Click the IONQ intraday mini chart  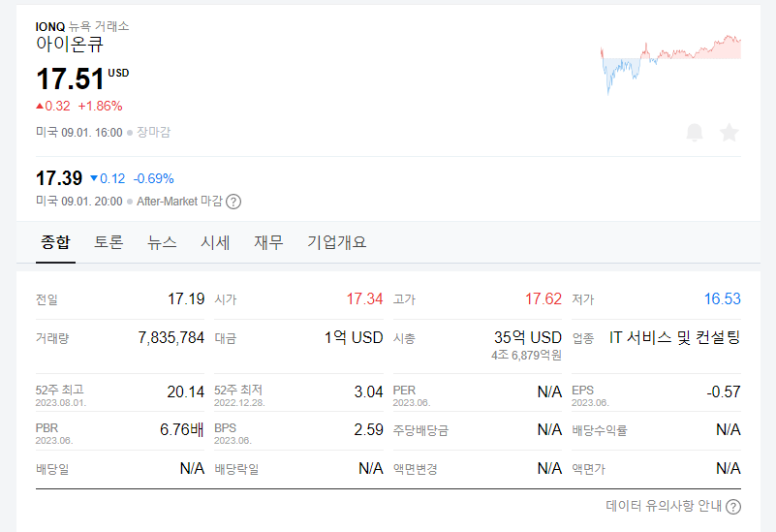[670, 64]
